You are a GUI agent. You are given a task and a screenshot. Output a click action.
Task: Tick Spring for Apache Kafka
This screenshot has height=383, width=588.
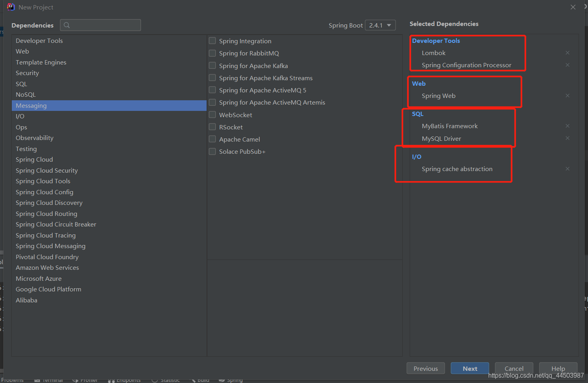[x=212, y=65]
